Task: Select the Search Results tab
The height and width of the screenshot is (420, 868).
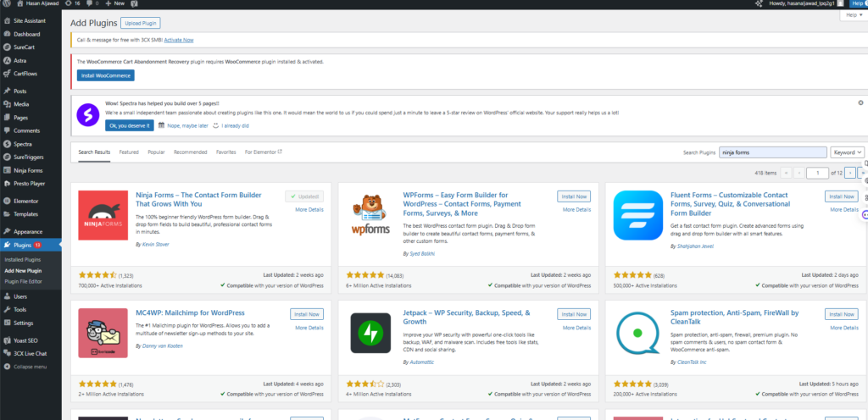Action: (x=94, y=152)
